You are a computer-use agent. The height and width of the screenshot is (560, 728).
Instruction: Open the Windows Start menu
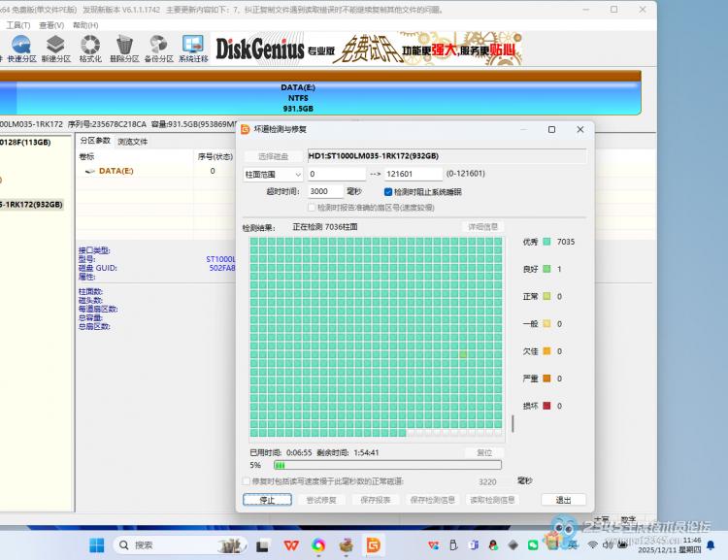(97, 544)
